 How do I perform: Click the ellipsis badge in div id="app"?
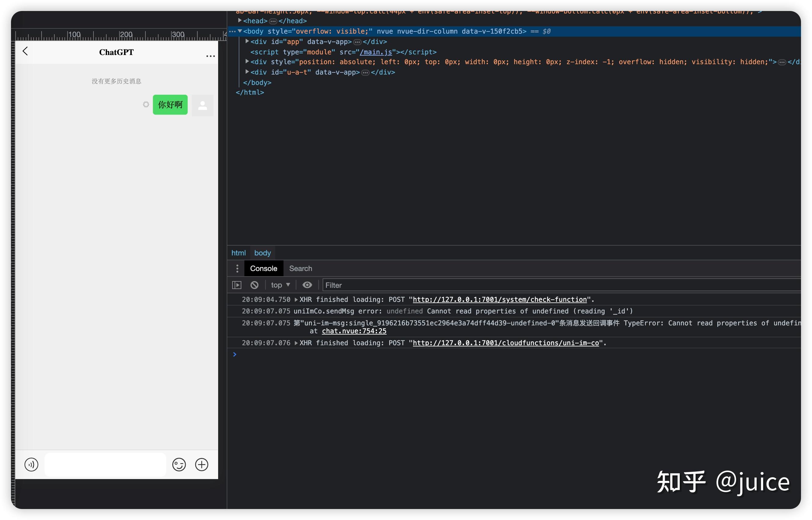tap(357, 42)
